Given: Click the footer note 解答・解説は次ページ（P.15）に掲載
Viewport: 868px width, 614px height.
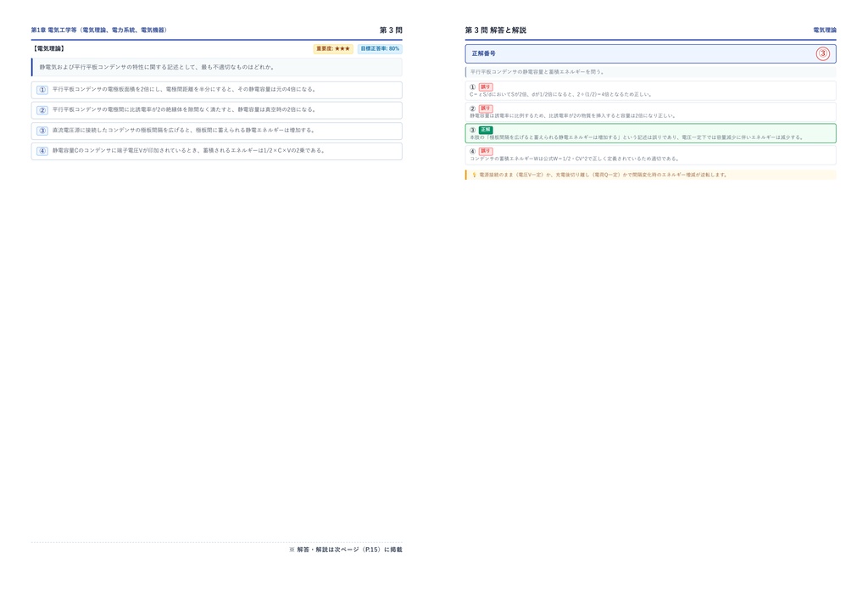Looking at the screenshot, I should pos(346,550).
